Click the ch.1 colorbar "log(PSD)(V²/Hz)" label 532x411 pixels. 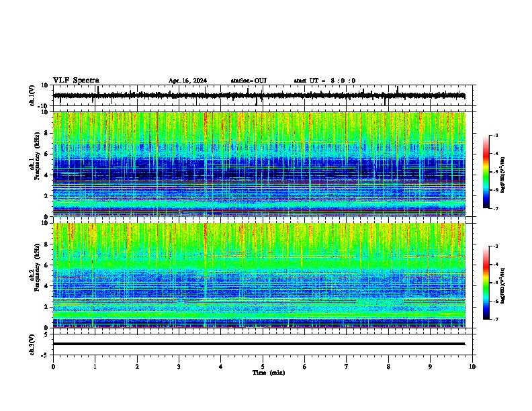(x=503, y=175)
